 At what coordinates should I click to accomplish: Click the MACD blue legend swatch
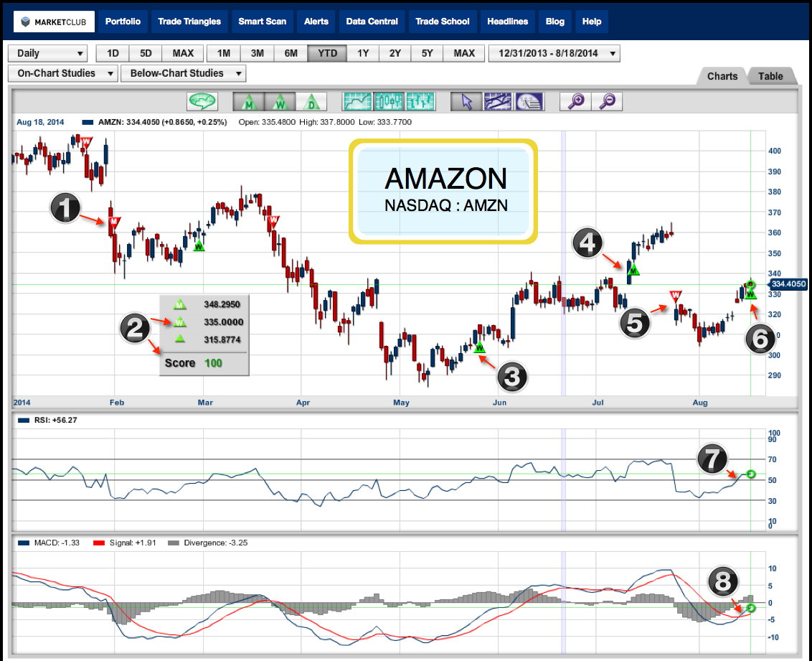(x=23, y=543)
